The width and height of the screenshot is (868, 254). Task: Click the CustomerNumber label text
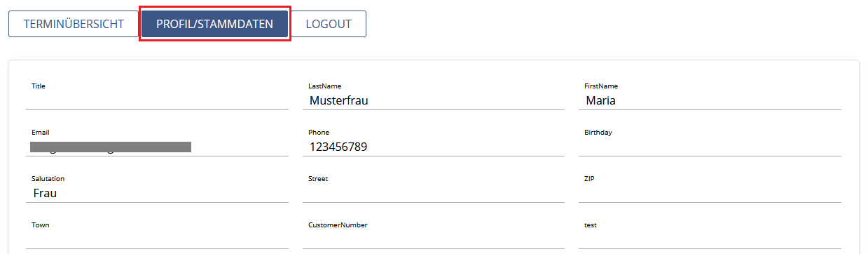point(338,225)
